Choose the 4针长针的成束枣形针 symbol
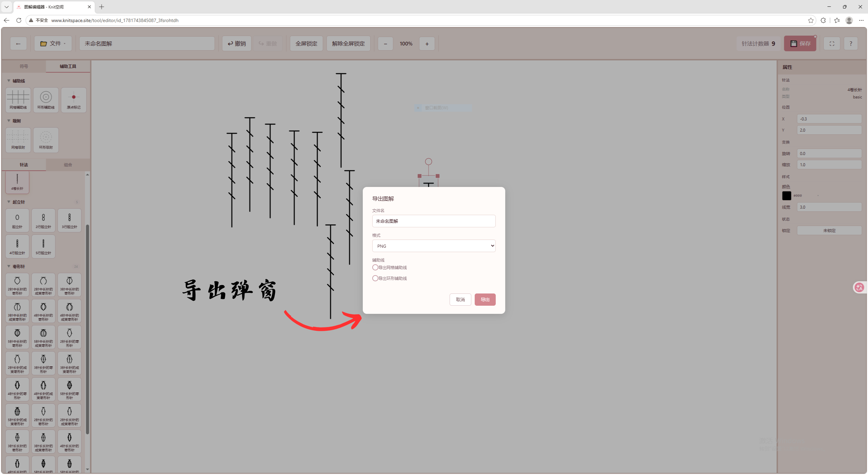The height and width of the screenshot is (475, 868). [43, 389]
